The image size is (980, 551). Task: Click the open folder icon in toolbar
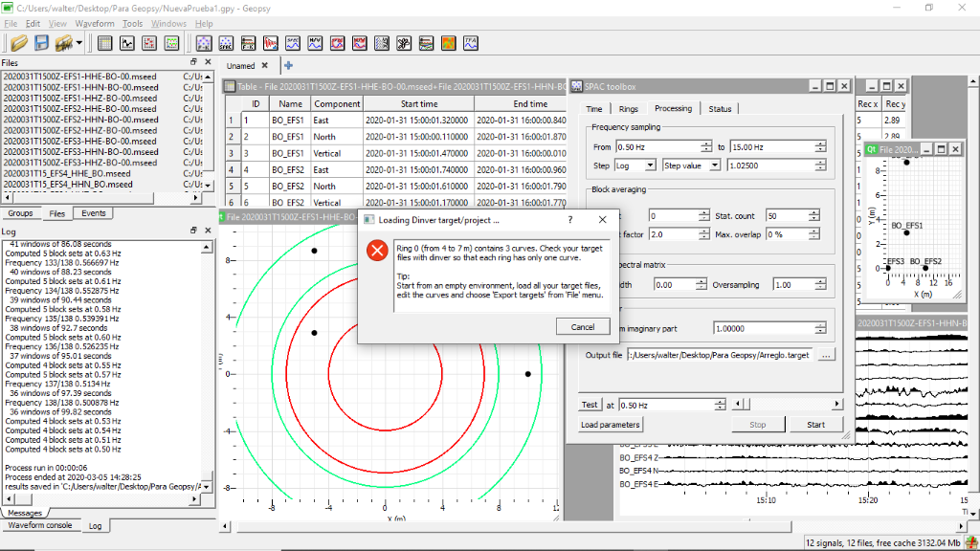[18, 43]
